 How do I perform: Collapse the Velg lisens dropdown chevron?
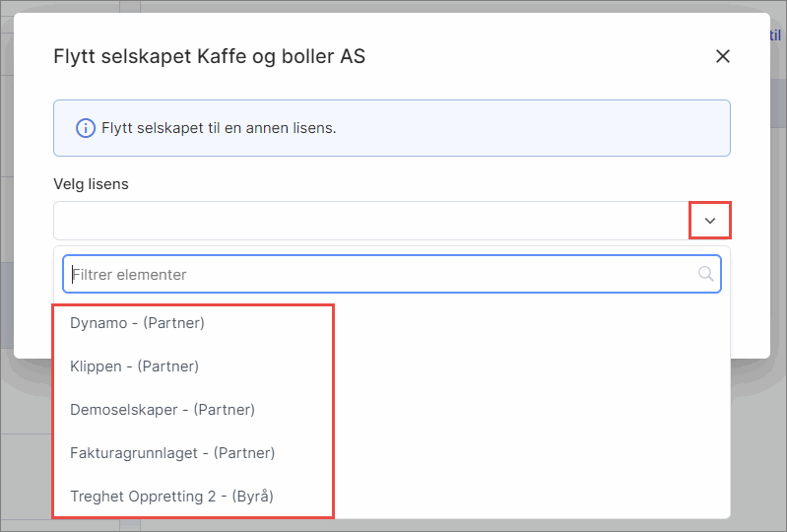click(709, 221)
